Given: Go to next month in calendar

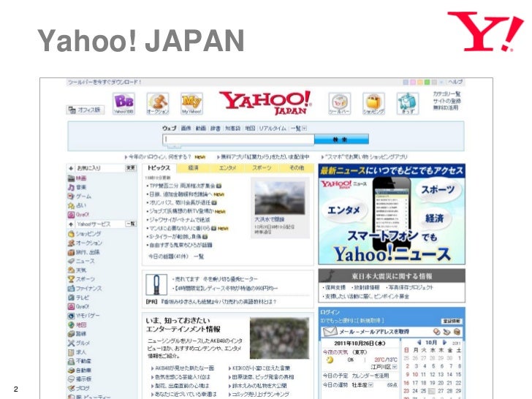Looking at the screenshot, I should coord(444,343).
